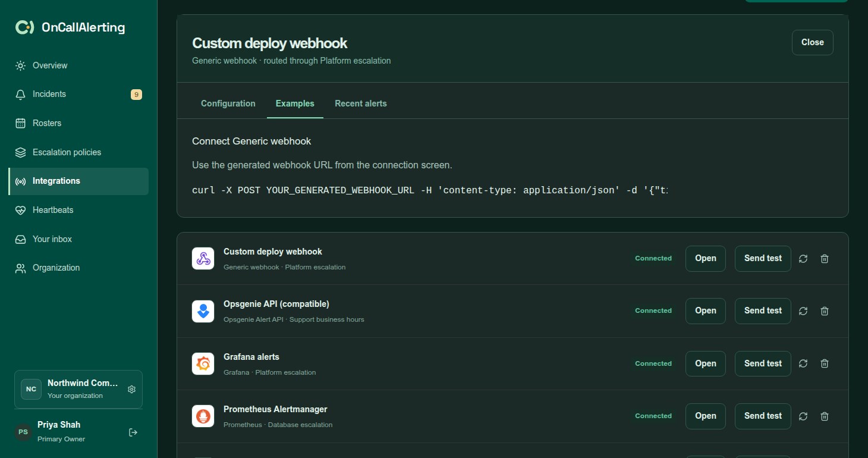Viewport: 868px width, 458px height.
Task: Open Rosters in sidebar
Action: 78,123
